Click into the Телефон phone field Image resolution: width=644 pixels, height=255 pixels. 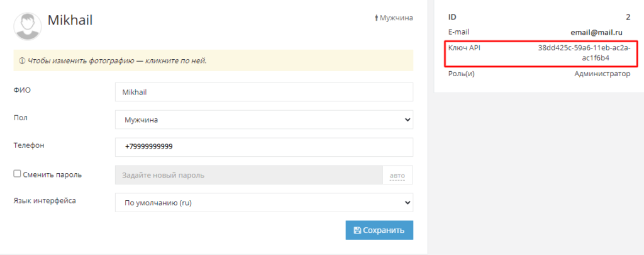[x=264, y=147]
